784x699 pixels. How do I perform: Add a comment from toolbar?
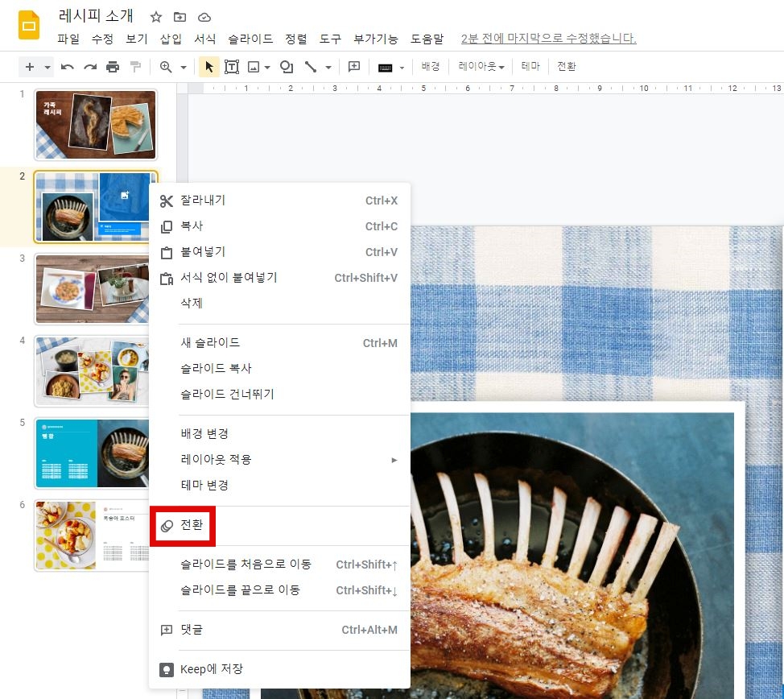tap(354, 67)
